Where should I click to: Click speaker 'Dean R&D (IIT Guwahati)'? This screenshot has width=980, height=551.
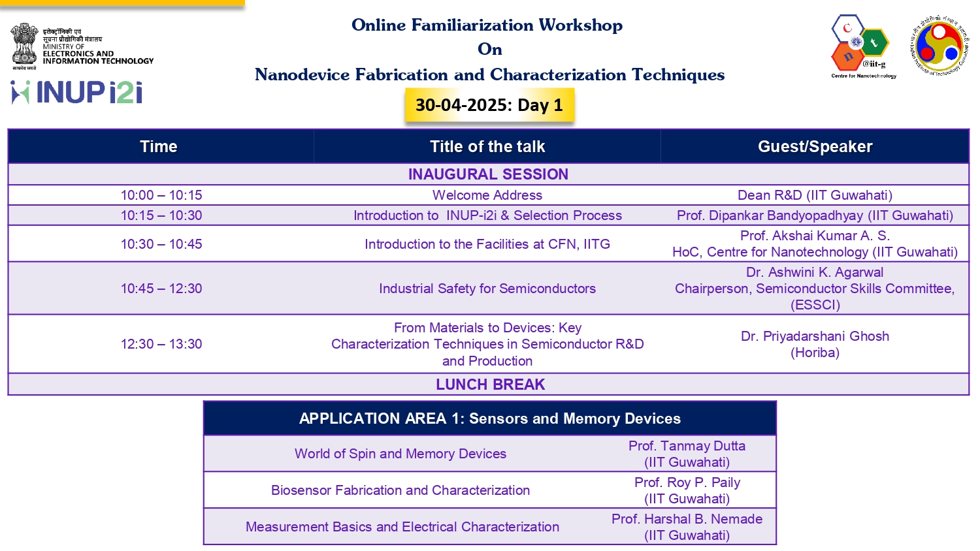tap(815, 195)
